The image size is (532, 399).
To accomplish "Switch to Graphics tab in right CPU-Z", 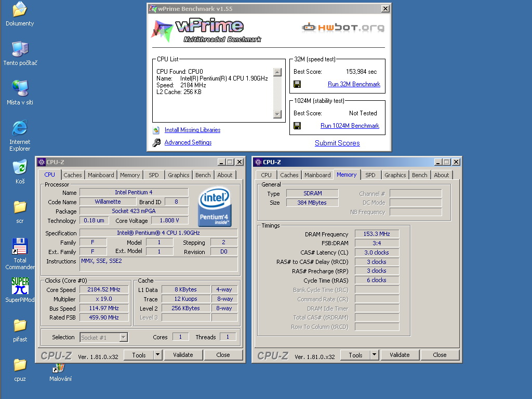I will [x=395, y=175].
